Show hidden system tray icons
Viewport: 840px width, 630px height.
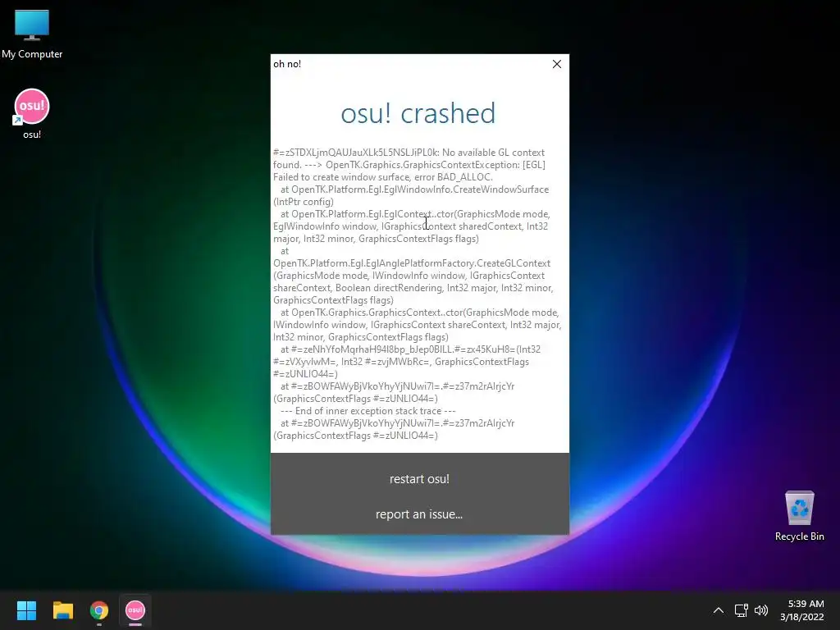pyautogui.click(x=719, y=610)
